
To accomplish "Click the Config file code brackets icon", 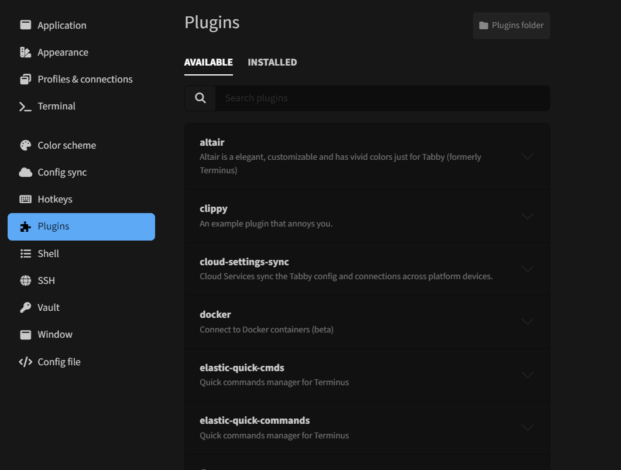I will [x=25, y=362].
